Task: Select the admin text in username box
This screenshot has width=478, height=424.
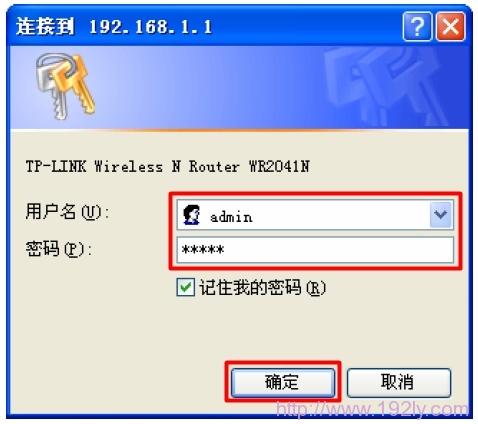Action: click(x=231, y=217)
